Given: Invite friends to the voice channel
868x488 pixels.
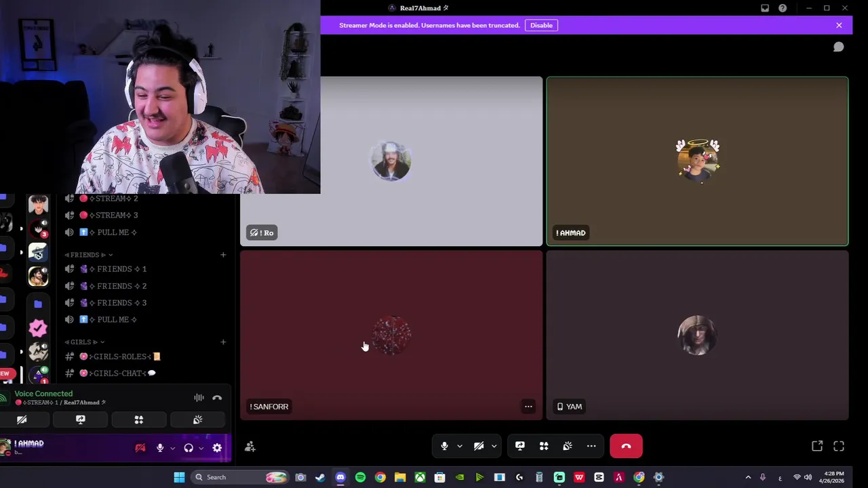Looking at the screenshot, I should click(x=250, y=447).
